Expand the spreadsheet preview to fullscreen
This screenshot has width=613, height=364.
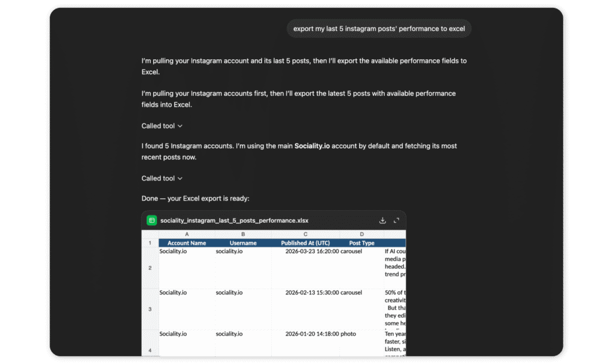point(396,220)
